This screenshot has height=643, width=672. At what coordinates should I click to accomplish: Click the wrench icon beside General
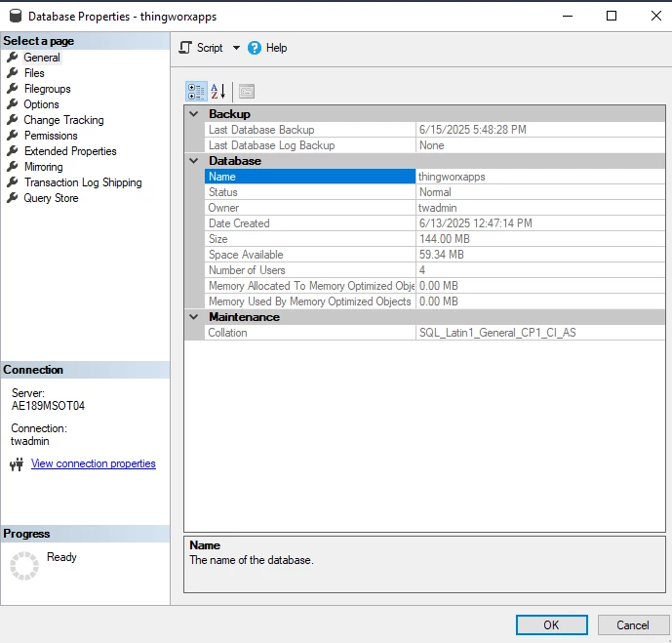[13, 57]
